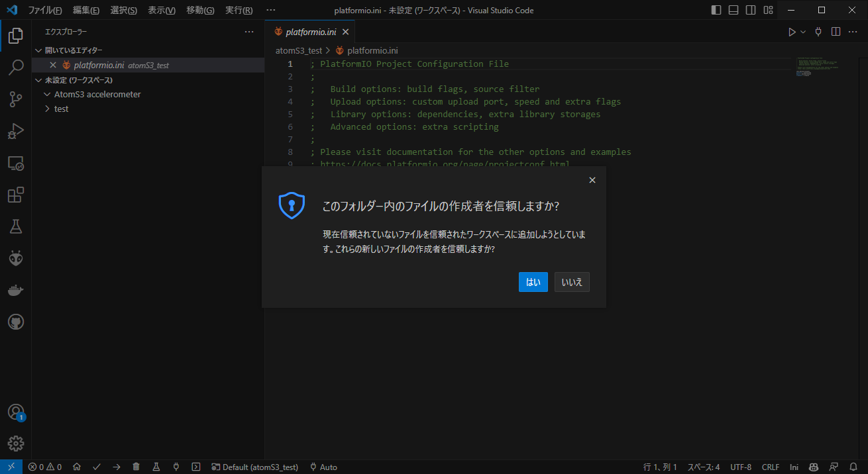Viewport: 868px width, 474px height.
Task: Open the Run button dropdown arrow
Action: tap(803, 32)
